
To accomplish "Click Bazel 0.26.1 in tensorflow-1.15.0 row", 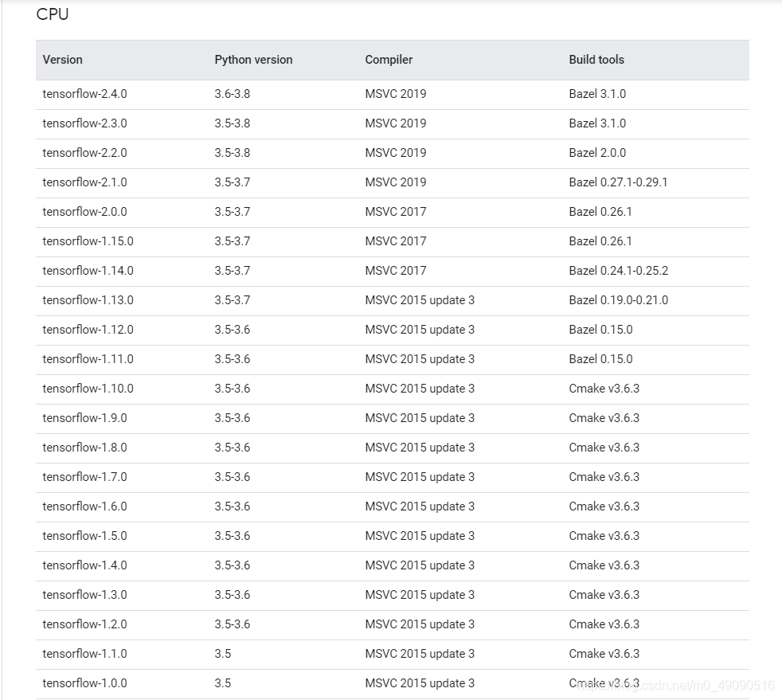I will tap(600, 241).
